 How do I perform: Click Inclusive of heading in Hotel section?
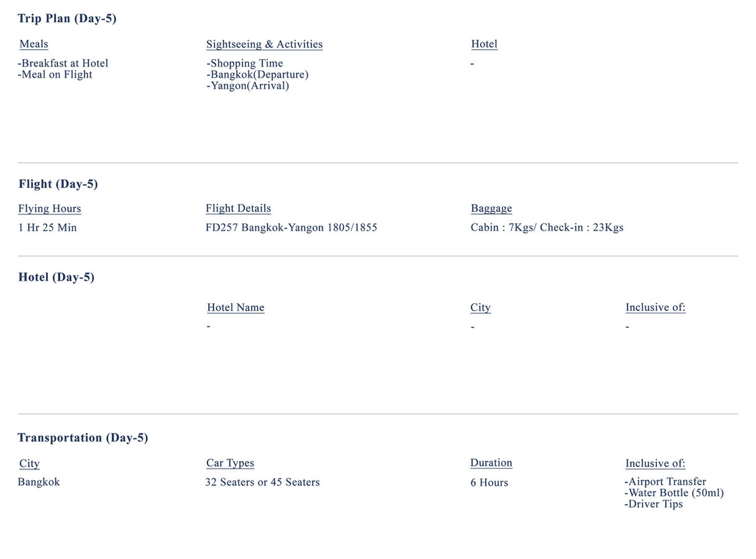coord(655,308)
